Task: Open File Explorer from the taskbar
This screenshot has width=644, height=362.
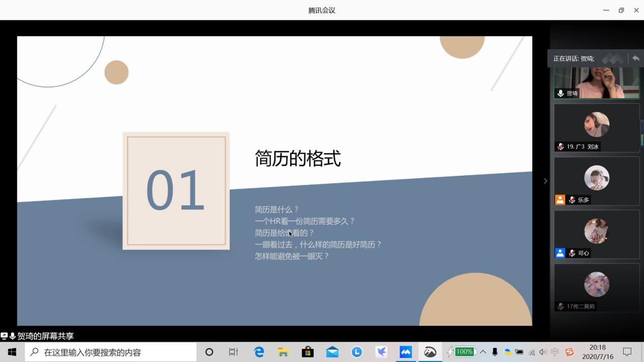Action: pyautogui.click(x=283, y=352)
